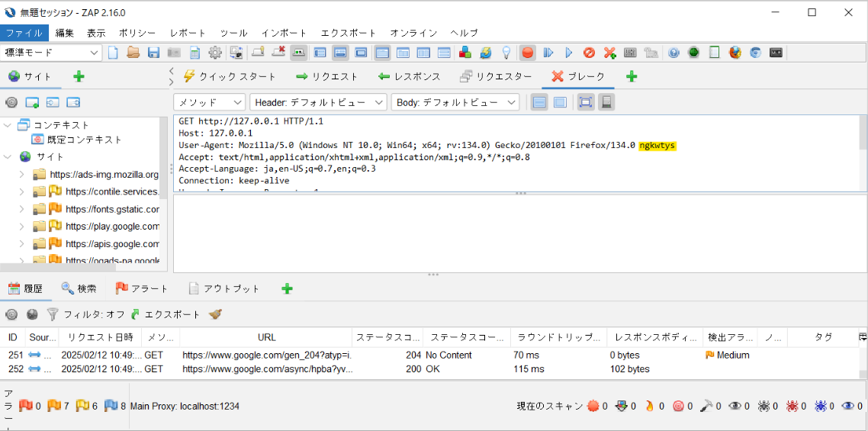
Task: Toggle split header and body view button
Action: click(540, 102)
